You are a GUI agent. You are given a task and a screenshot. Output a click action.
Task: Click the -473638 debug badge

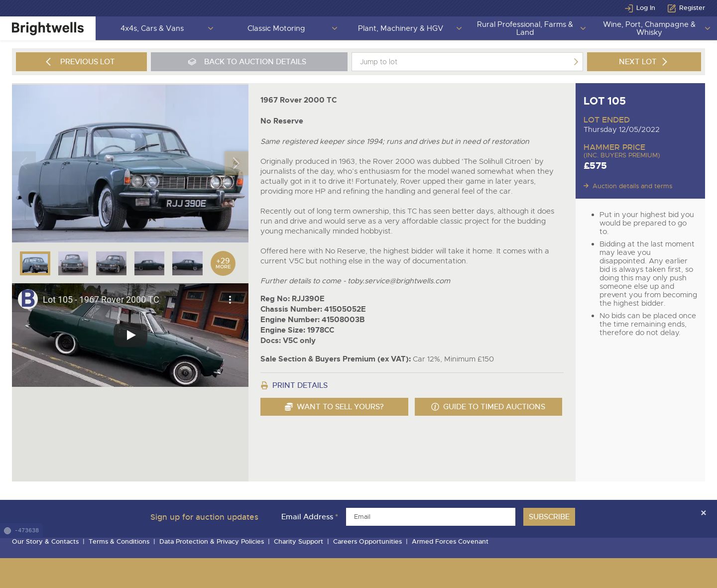tap(21, 531)
